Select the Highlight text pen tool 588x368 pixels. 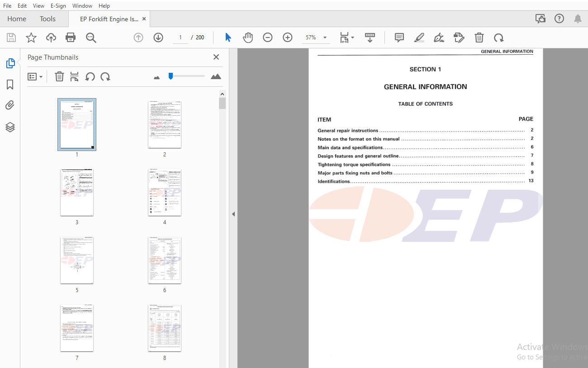pyautogui.click(x=419, y=38)
